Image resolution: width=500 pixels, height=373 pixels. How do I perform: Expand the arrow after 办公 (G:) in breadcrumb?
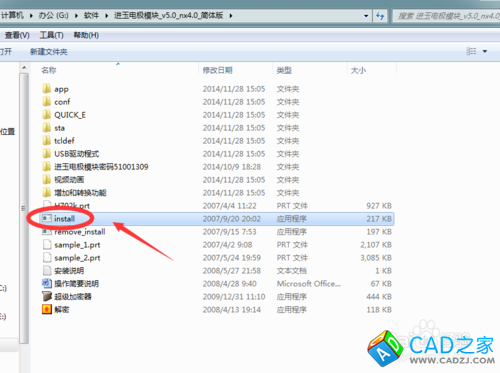pos(76,16)
